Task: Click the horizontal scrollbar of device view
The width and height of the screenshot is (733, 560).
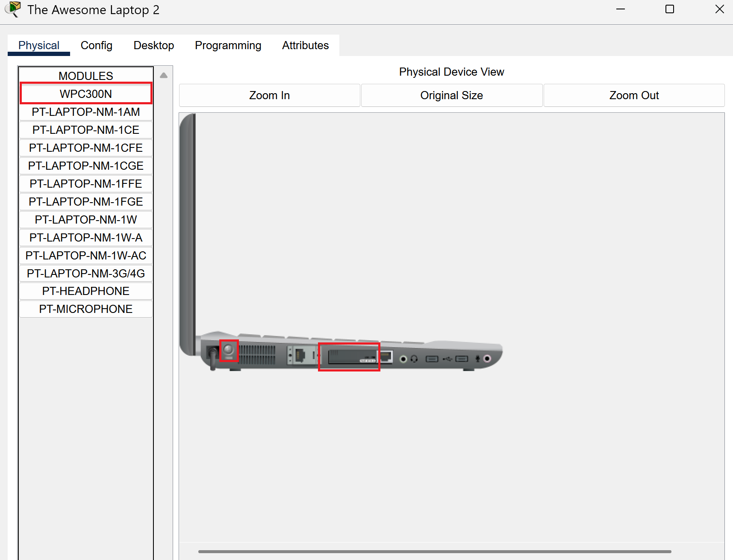Action: coord(435,551)
